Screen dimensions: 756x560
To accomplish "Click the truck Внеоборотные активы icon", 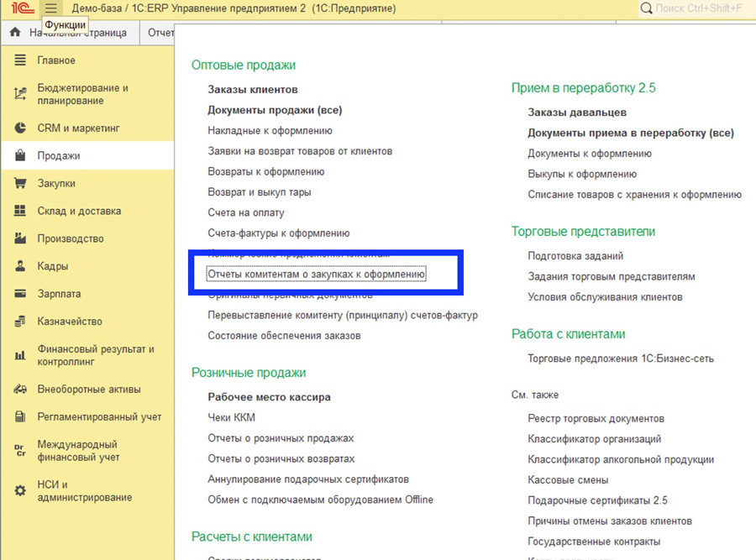I will click(x=20, y=390).
